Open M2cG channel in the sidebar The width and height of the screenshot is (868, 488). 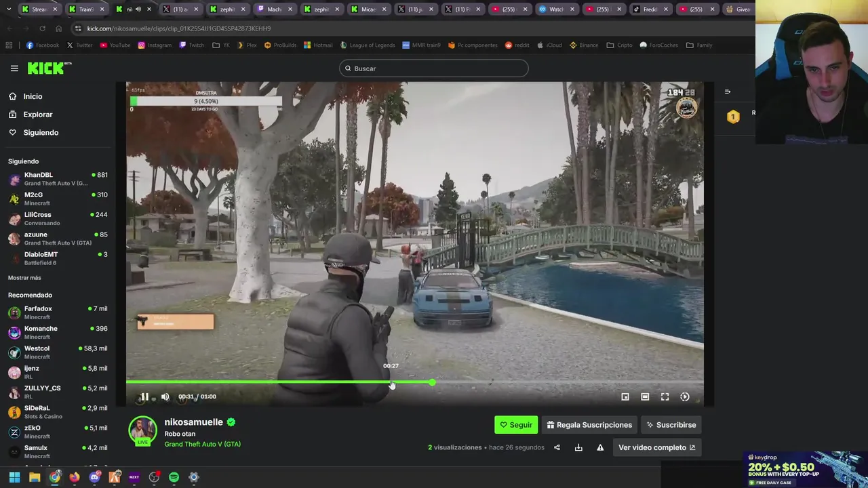click(x=58, y=199)
